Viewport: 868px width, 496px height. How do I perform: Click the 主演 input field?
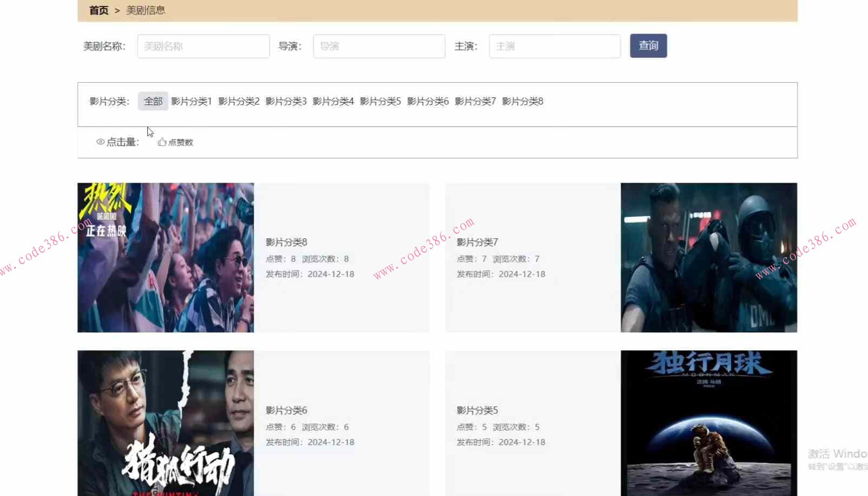coord(554,46)
